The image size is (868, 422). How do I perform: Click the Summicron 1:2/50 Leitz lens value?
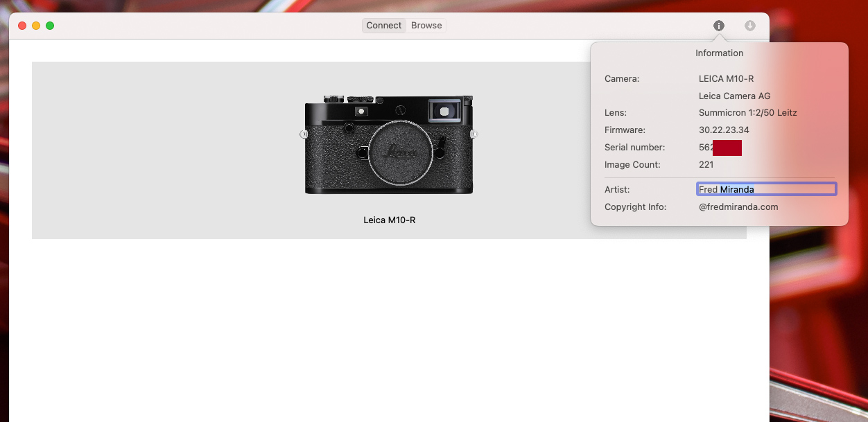point(747,112)
